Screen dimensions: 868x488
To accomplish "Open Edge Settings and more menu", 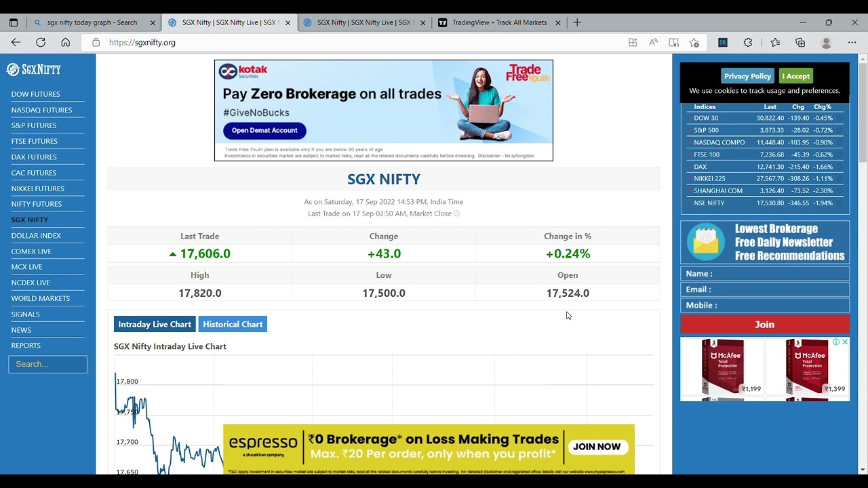I will click(x=852, y=42).
